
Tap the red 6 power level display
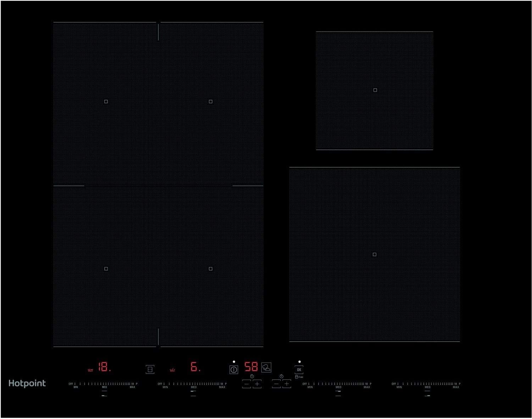click(x=195, y=367)
